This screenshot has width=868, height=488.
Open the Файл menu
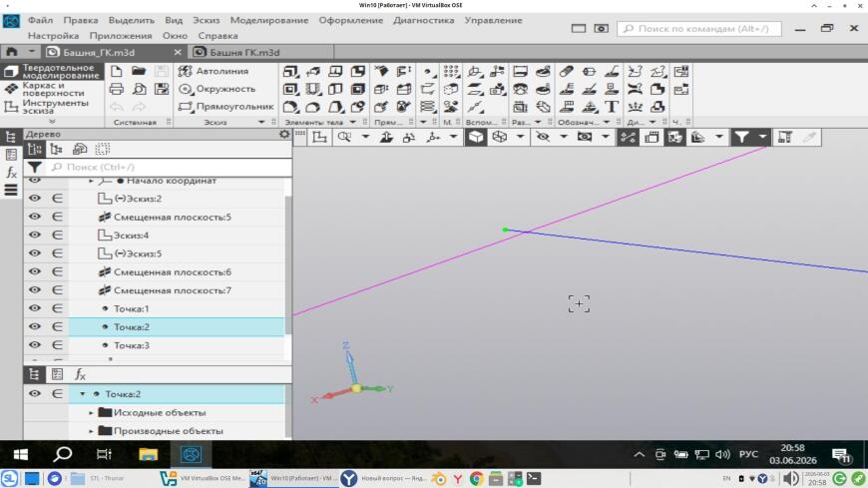(x=41, y=20)
